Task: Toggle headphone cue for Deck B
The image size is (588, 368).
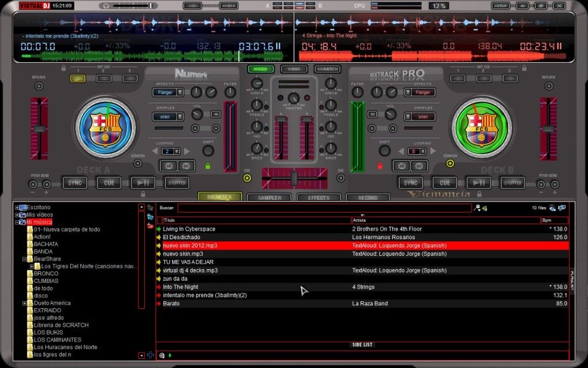Action: (341, 178)
